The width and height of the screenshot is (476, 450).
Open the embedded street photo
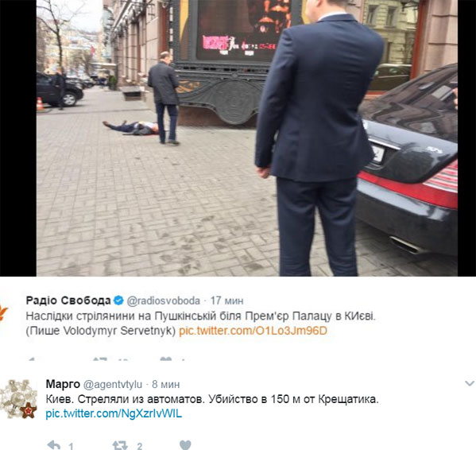(x=247, y=138)
